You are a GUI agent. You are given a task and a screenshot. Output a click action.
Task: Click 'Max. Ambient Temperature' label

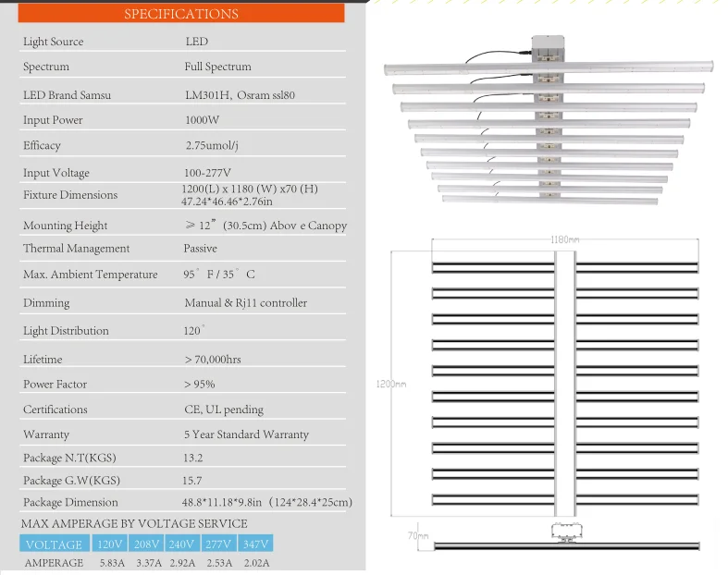[91, 275]
